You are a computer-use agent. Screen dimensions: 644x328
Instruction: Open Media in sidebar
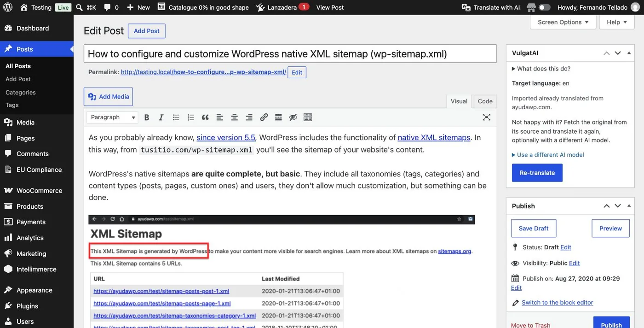[x=37, y=122]
